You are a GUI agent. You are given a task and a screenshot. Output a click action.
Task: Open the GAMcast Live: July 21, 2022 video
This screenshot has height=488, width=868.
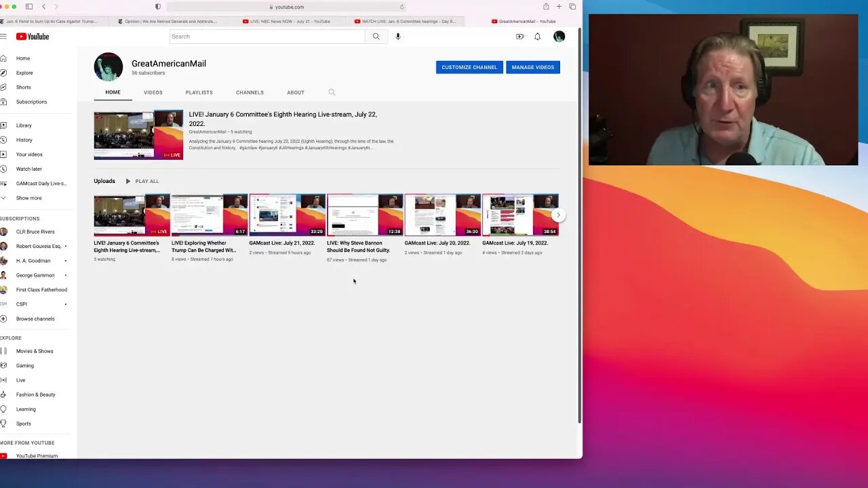287,215
